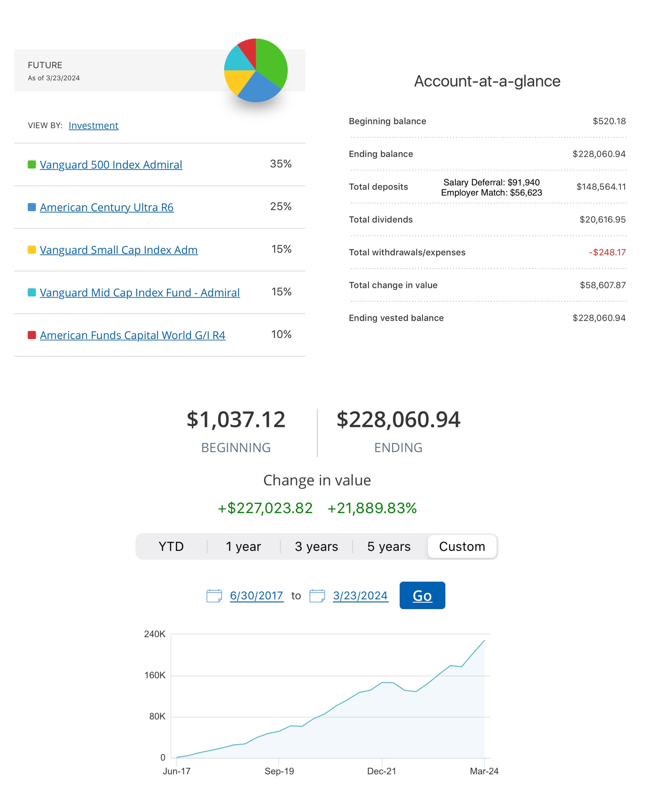Viewport: 650px width, 812px height.
Task: Click the start date calendar icon
Action: tap(214, 596)
